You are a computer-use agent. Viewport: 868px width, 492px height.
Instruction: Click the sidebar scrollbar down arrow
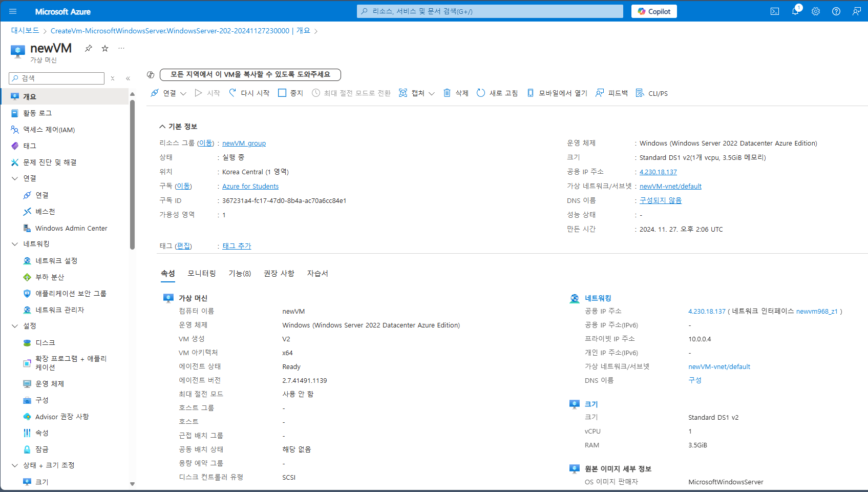132,484
